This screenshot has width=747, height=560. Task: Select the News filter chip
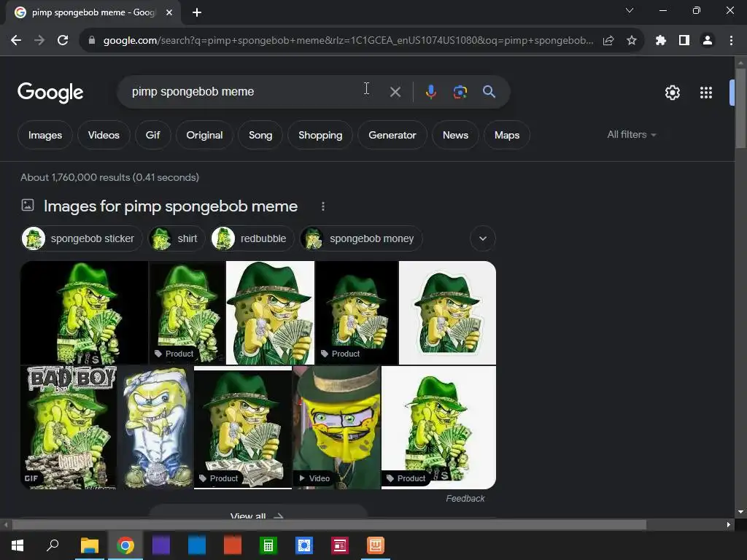click(455, 135)
